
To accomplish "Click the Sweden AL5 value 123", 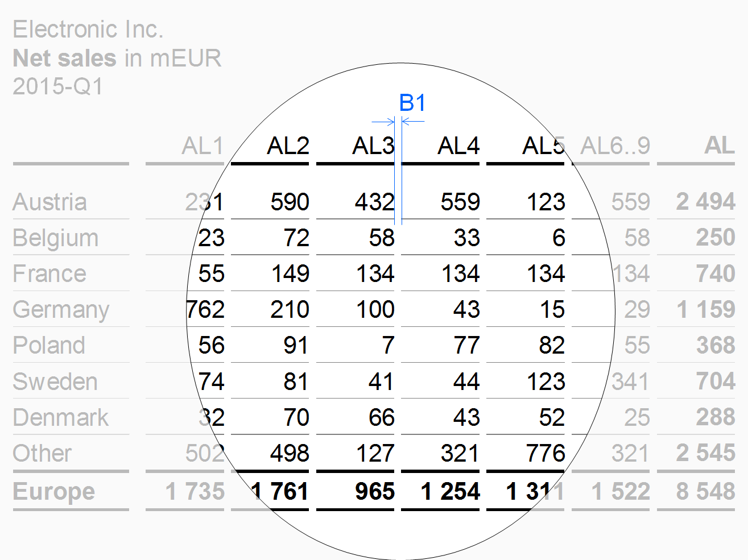I will (x=546, y=382).
